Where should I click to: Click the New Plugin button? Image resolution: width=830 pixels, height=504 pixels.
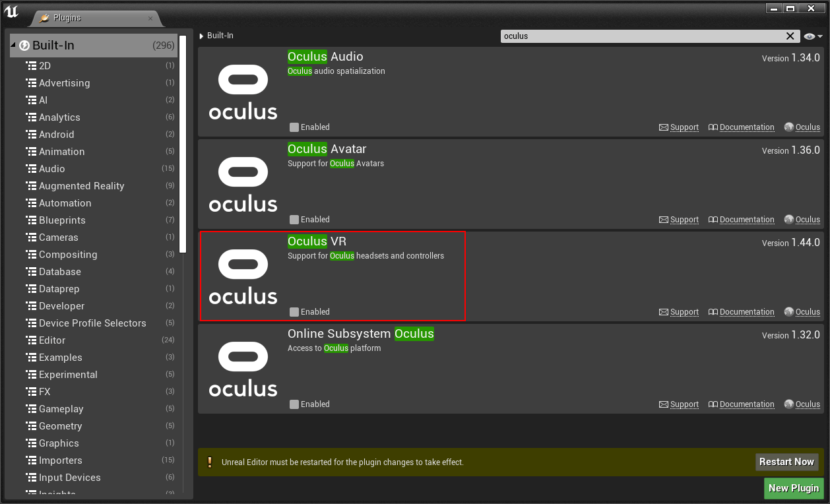click(x=794, y=488)
